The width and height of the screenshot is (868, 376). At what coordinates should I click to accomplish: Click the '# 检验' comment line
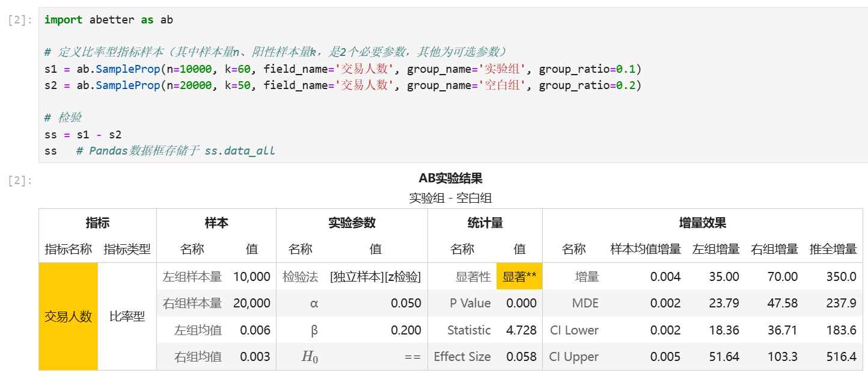tap(63, 118)
